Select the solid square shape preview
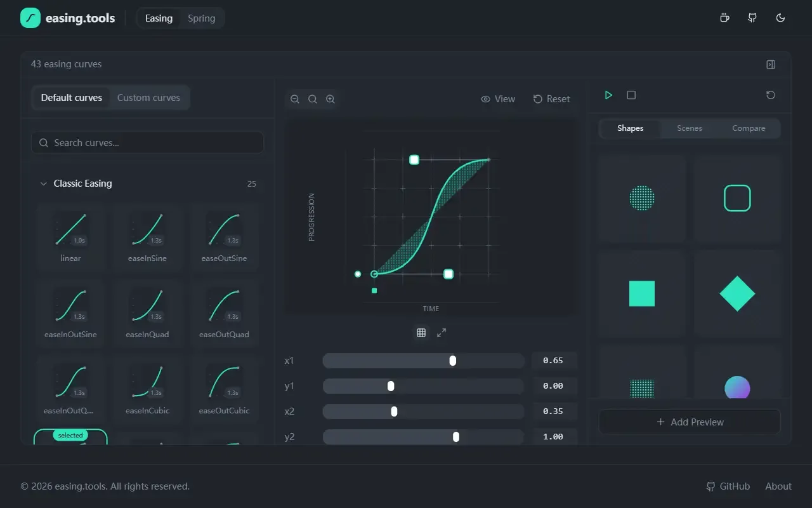The height and width of the screenshot is (508, 812). pos(642,293)
